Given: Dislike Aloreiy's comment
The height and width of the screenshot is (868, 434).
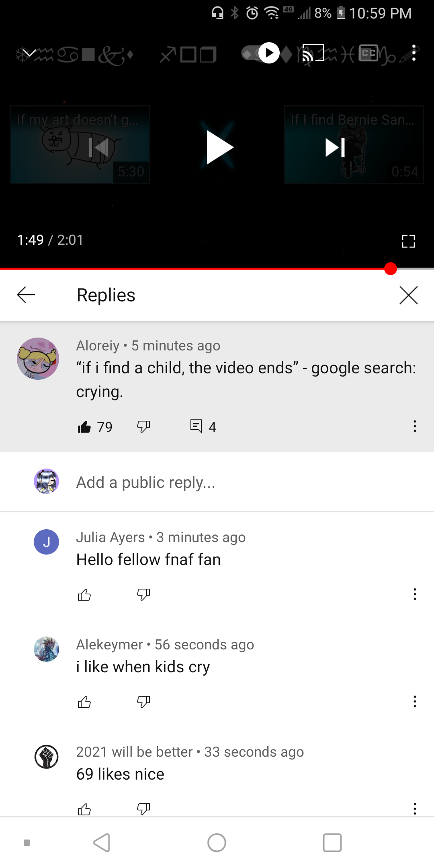Looking at the screenshot, I should (143, 426).
